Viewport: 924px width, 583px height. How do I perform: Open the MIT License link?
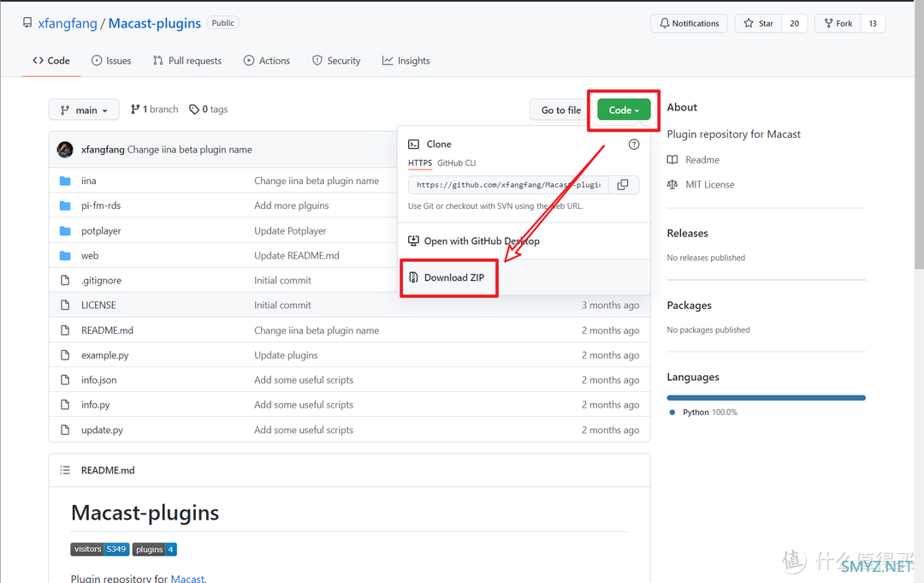click(701, 185)
